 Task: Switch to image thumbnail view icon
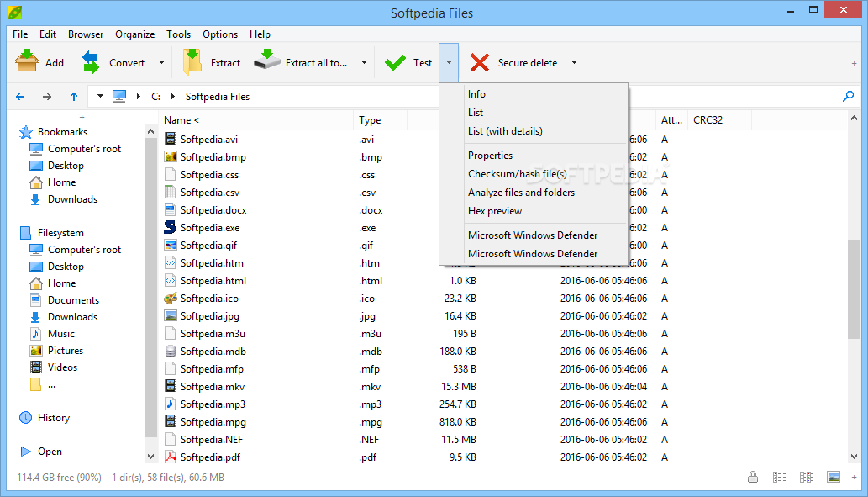pyautogui.click(x=833, y=477)
